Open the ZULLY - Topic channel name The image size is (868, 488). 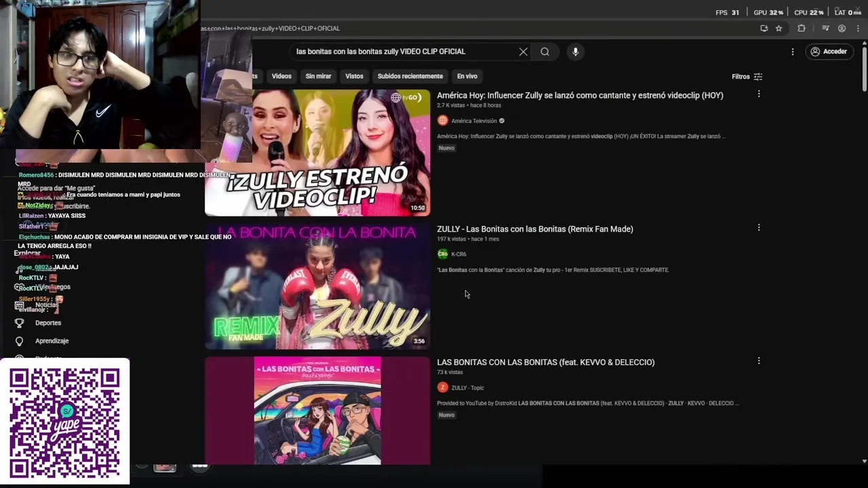468,388
